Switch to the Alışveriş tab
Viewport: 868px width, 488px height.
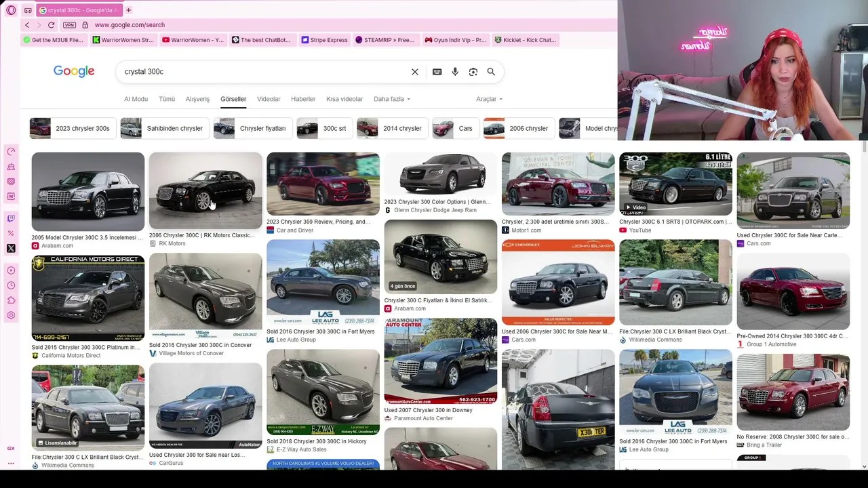(x=197, y=99)
